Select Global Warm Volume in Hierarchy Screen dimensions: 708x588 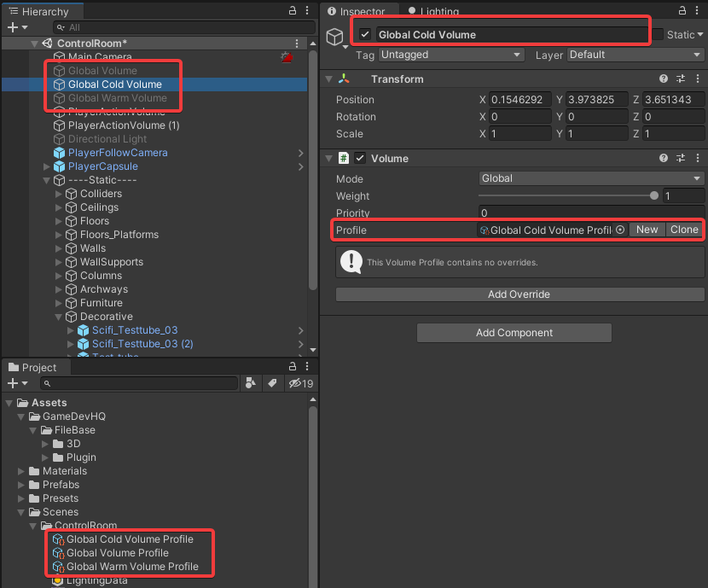118,98
